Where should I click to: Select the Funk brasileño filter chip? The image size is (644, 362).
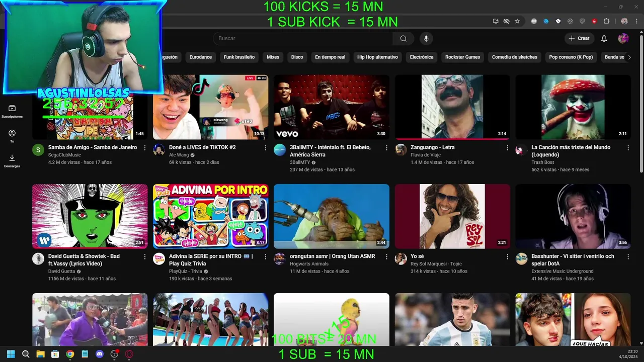(x=239, y=57)
